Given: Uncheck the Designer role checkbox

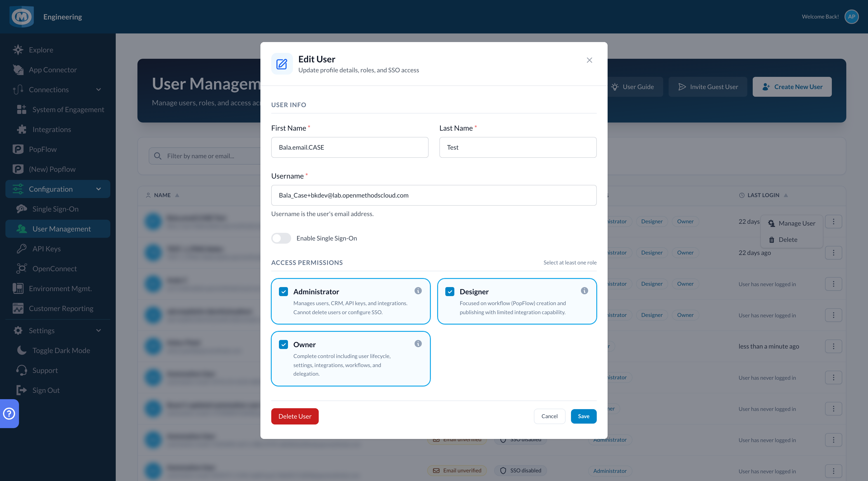Looking at the screenshot, I should pyautogui.click(x=450, y=291).
